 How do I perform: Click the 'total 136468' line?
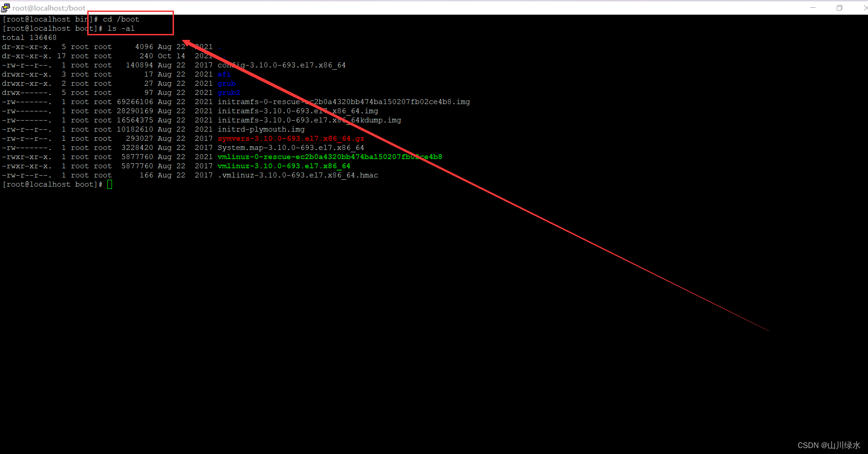tap(29, 38)
